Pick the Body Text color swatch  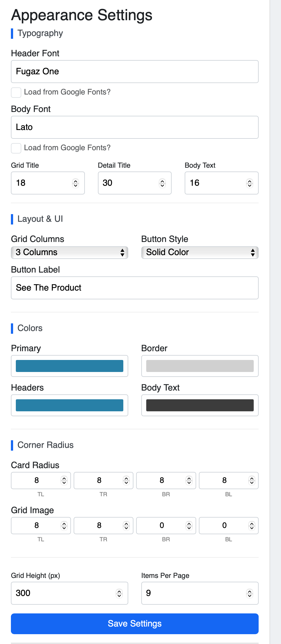click(x=200, y=405)
